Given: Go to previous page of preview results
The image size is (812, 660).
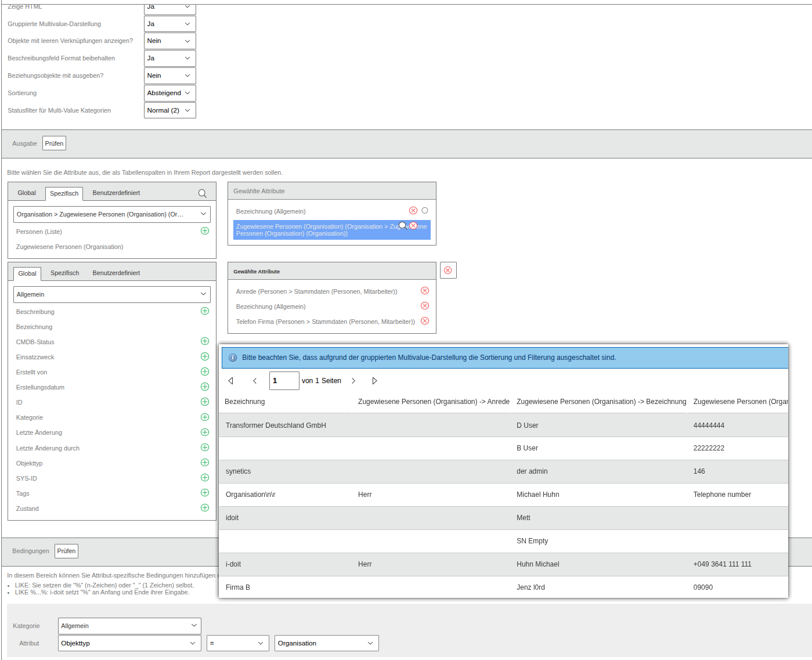Looking at the screenshot, I should click(255, 381).
